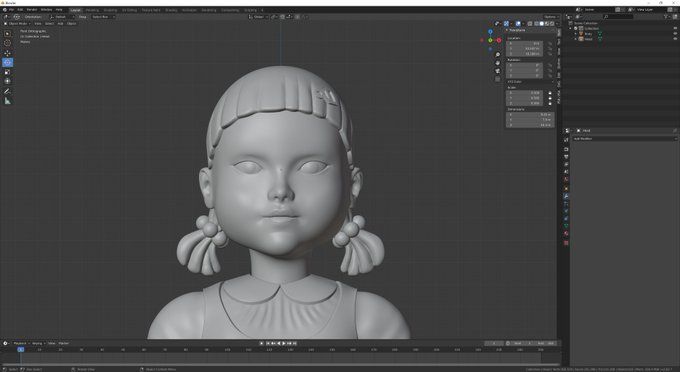Select the Scale tool

pyautogui.click(x=7, y=72)
